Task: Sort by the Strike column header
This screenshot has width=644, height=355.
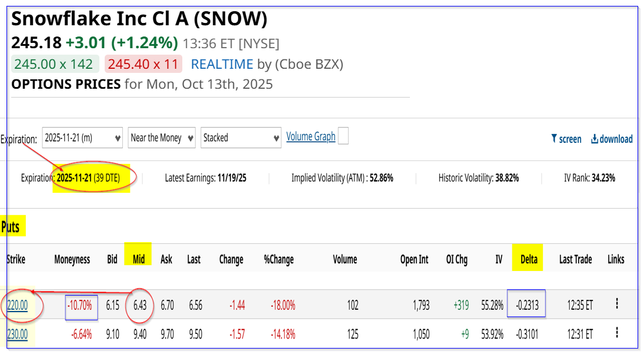Action: (x=16, y=259)
